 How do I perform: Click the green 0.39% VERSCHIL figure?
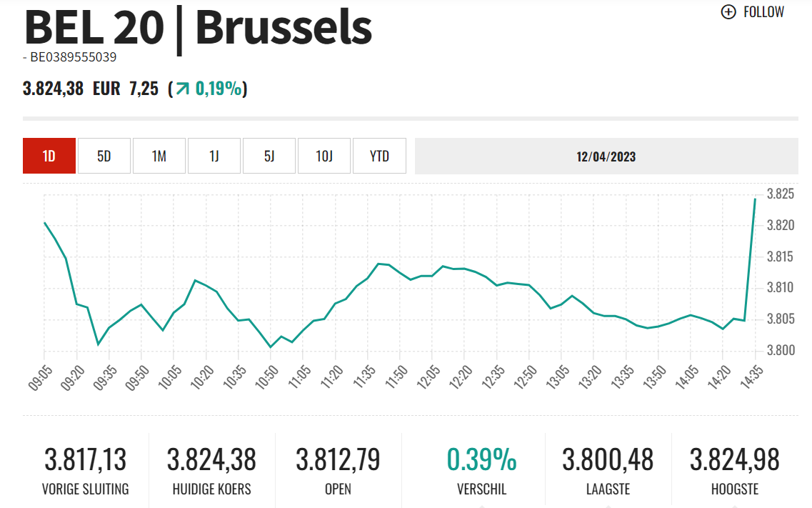[x=481, y=459]
